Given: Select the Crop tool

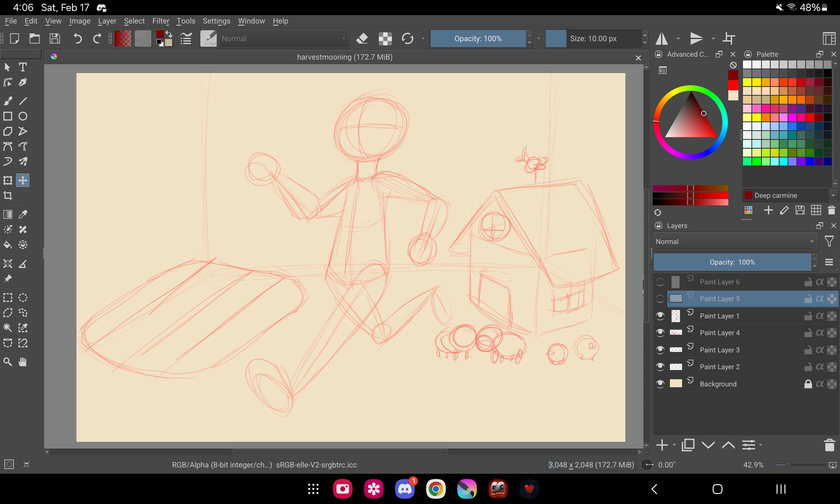Looking at the screenshot, I should tap(8, 196).
